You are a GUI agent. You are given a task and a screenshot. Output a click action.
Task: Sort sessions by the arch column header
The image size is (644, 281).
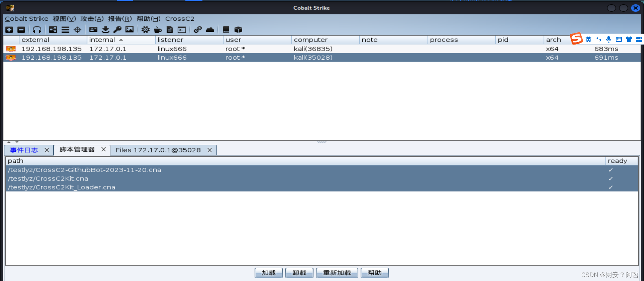557,40
